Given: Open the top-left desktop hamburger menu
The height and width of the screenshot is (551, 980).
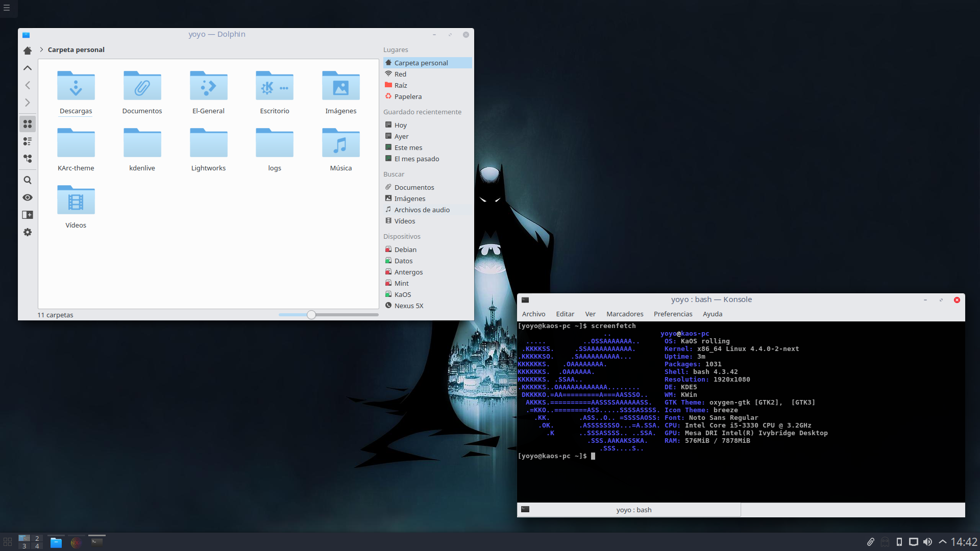Looking at the screenshot, I should pyautogui.click(x=7, y=8).
